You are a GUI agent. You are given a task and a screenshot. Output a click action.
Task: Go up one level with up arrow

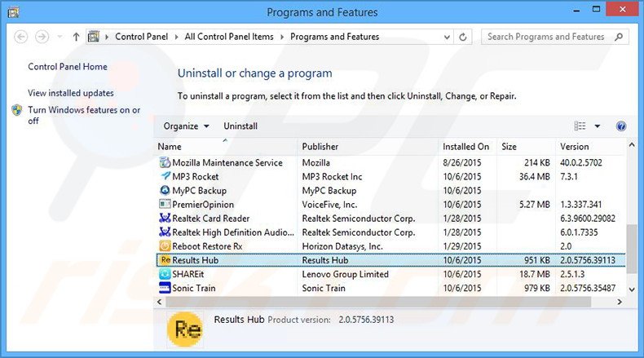pyautogui.click(x=76, y=37)
